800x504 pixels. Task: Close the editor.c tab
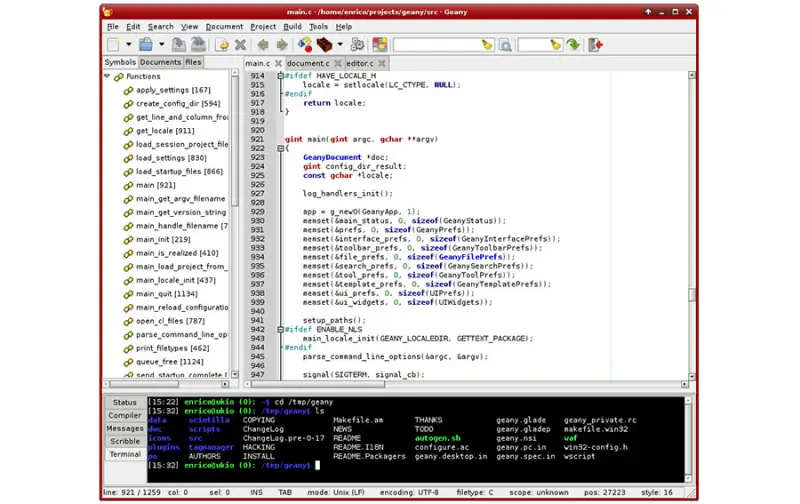382,63
